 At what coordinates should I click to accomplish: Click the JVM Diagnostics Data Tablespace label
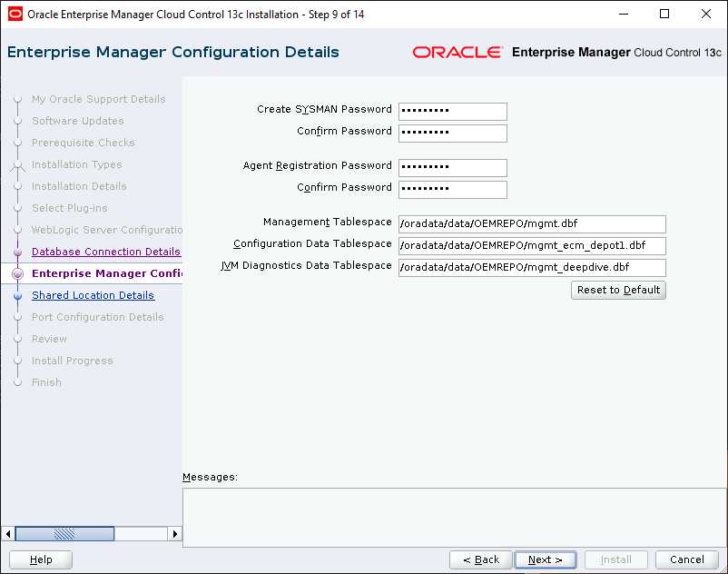[306, 265]
